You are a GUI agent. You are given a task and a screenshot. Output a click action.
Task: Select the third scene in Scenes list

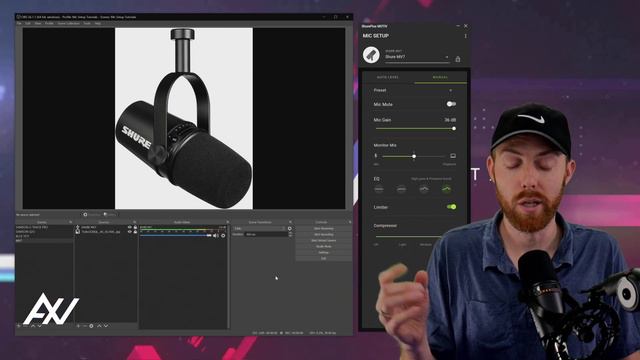[44, 236]
